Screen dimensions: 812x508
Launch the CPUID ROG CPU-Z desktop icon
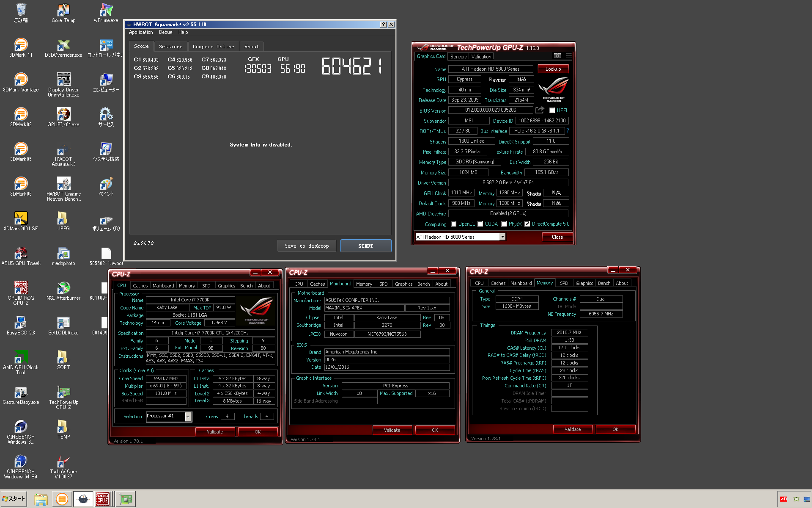pos(21,293)
